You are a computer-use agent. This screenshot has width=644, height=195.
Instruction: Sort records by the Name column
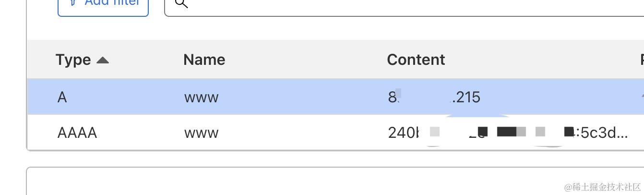pyautogui.click(x=204, y=60)
